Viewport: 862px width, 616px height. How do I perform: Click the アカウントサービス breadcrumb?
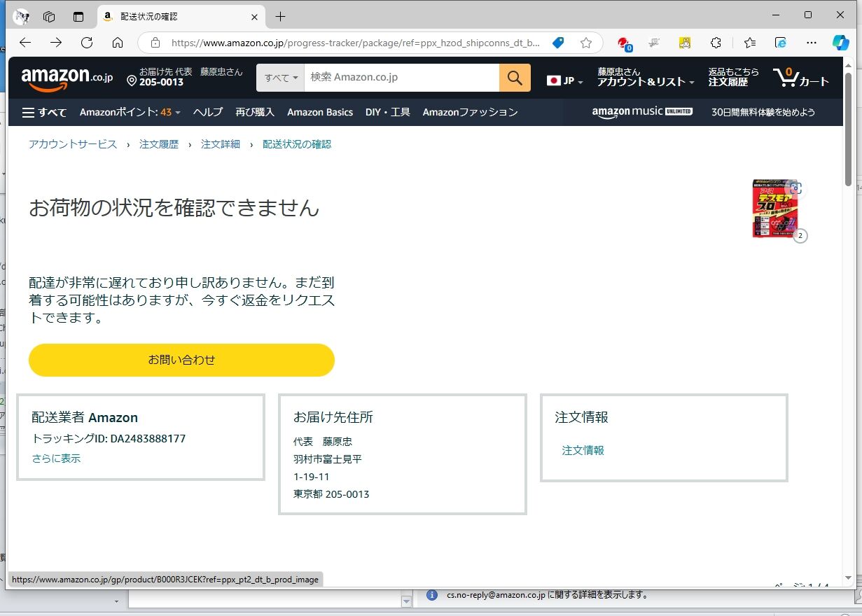pos(73,144)
